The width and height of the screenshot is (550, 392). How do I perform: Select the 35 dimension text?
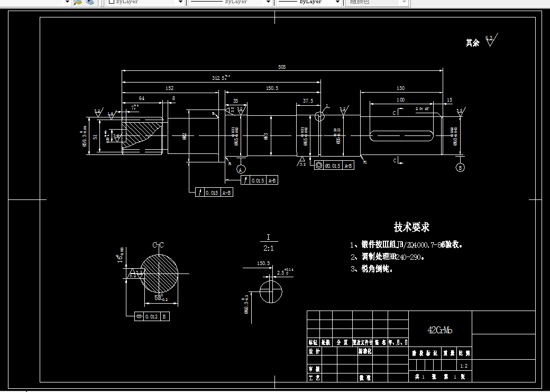235,101
